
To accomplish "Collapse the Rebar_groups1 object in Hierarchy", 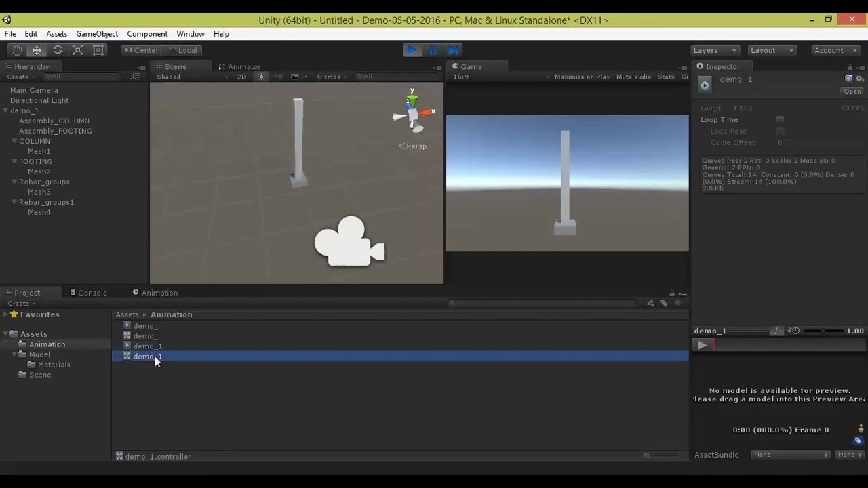I will pyautogui.click(x=14, y=202).
